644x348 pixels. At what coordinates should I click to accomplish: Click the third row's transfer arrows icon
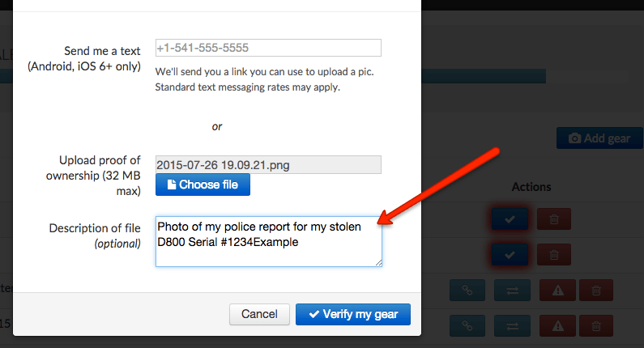[512, 290]
